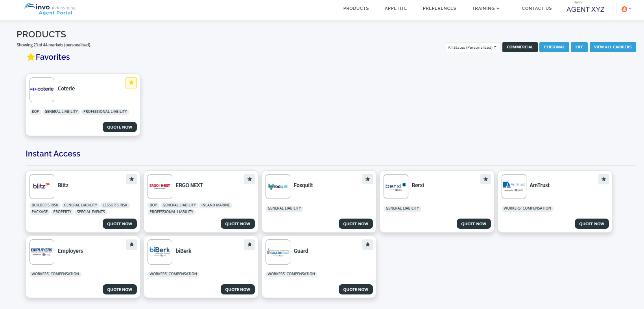The image size is (644, 309).
Task: Click the biBerk carrier logo
Action: click(160, 252)
